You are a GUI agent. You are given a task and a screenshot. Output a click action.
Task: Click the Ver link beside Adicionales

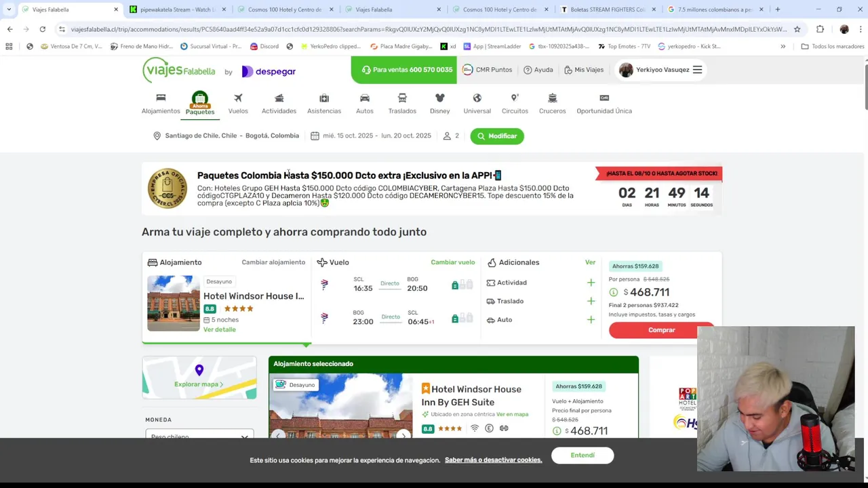590,262
